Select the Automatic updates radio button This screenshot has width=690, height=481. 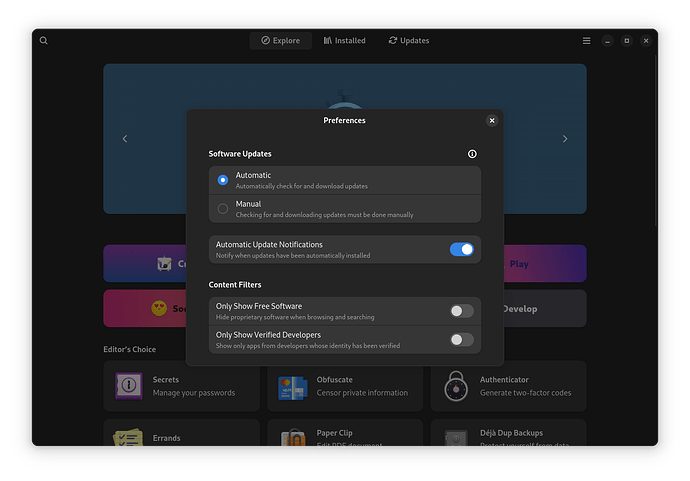[223, 180]
